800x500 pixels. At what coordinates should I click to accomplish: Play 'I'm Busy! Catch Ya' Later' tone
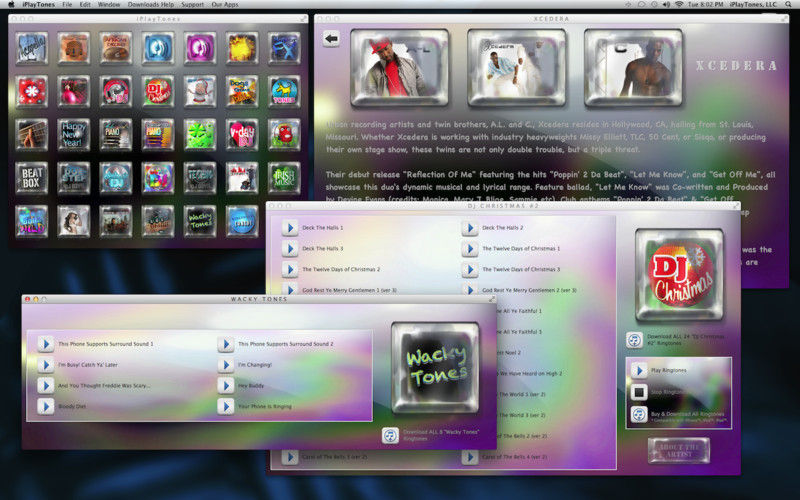coord(46,365)
